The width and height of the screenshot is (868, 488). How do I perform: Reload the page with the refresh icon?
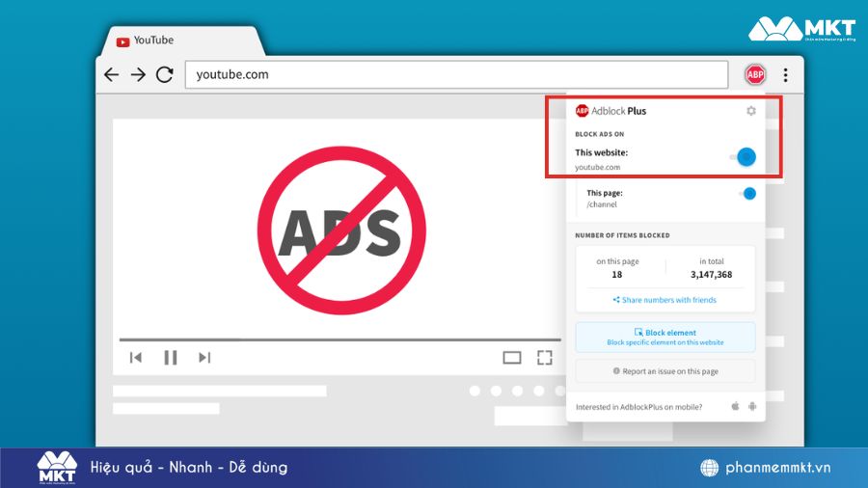(164, 74)
